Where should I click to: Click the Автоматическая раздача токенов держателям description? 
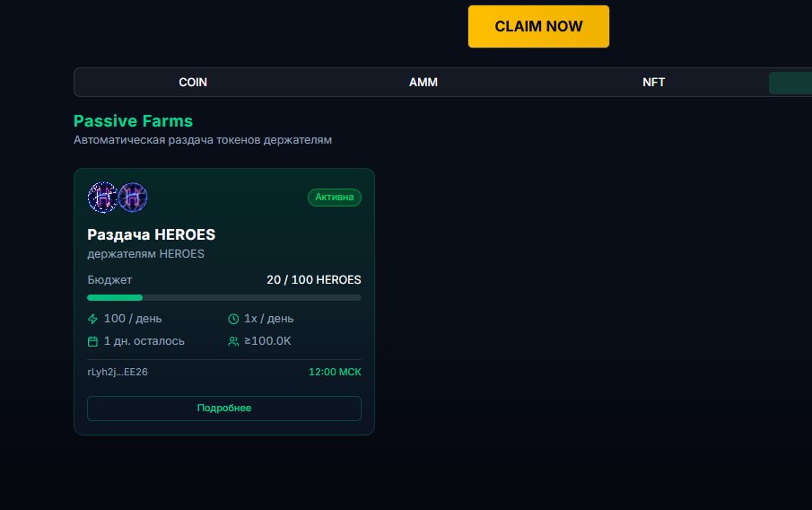point(203,140)
